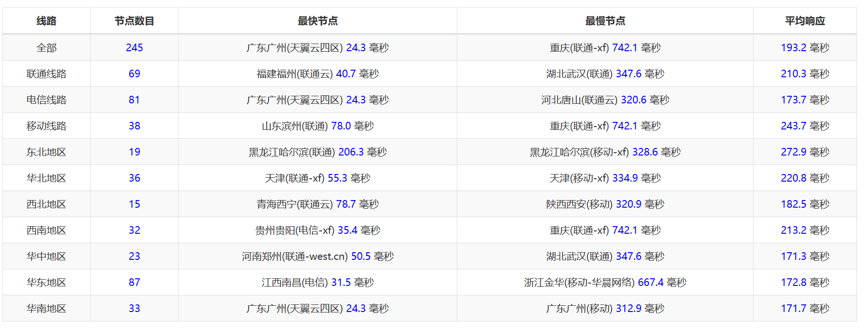Click 福建福州(联通云) 40.7 毫秒 cell
This screenshot has height=330, width=868.
318,73
